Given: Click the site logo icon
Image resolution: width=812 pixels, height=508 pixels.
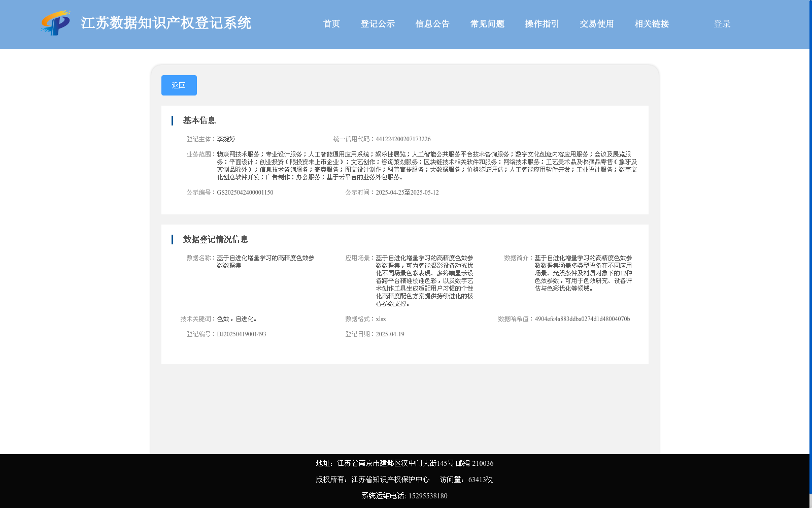Looking at the screenshot, I should [x=56, y=23].
